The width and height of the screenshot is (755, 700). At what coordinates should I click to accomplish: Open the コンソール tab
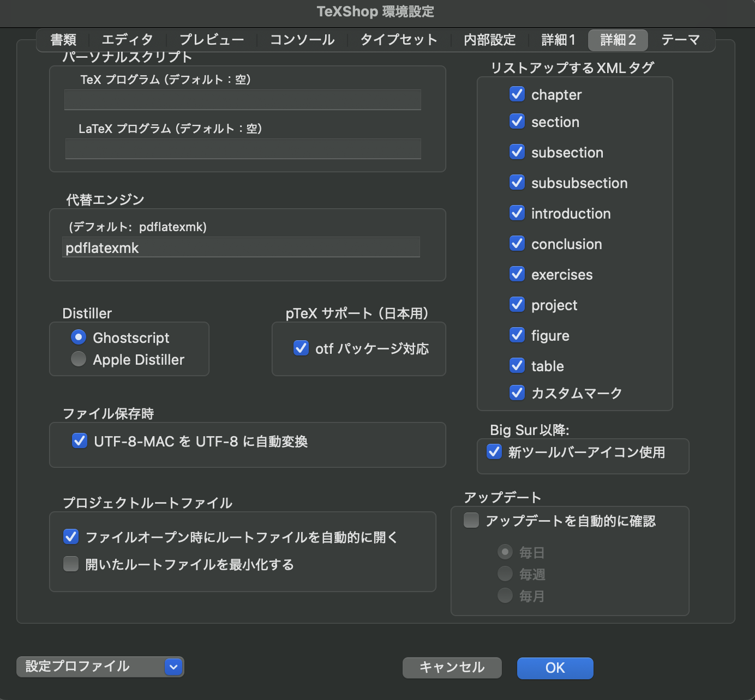coord(302,40)
